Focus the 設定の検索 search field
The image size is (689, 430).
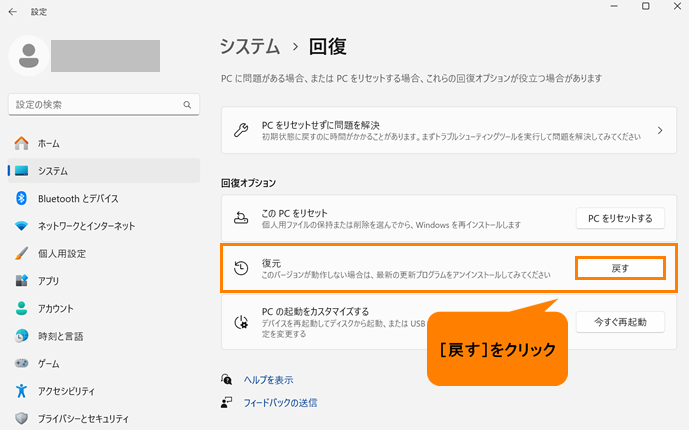point(95,104)
